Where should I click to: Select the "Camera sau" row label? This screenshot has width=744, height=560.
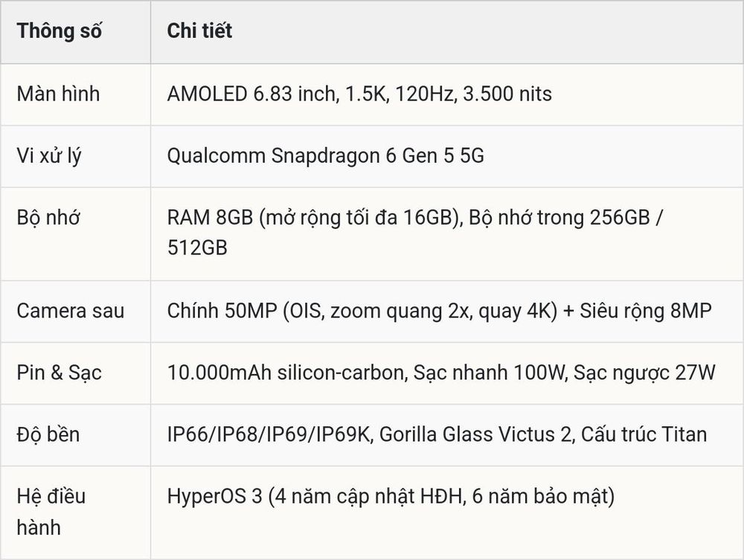point(70,311)
